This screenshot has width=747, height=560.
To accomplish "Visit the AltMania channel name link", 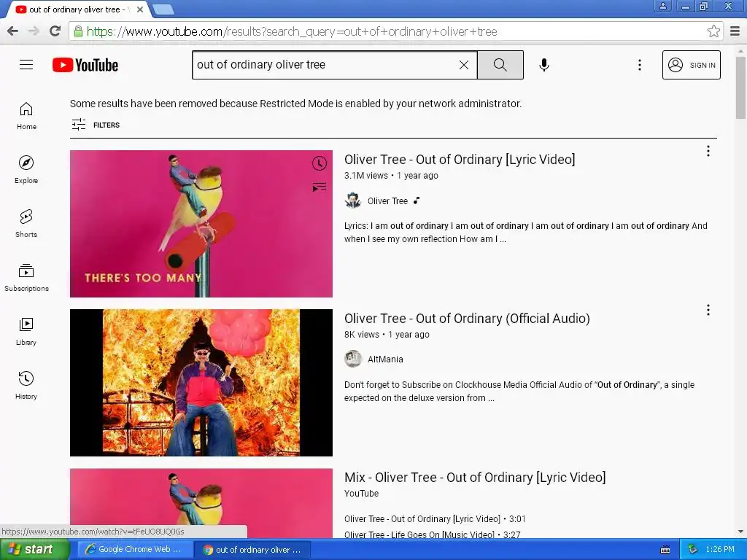I will click(385, 359).
